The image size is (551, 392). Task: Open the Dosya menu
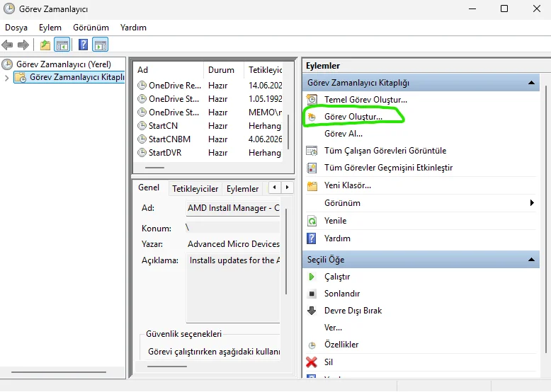tap(16, 28)
